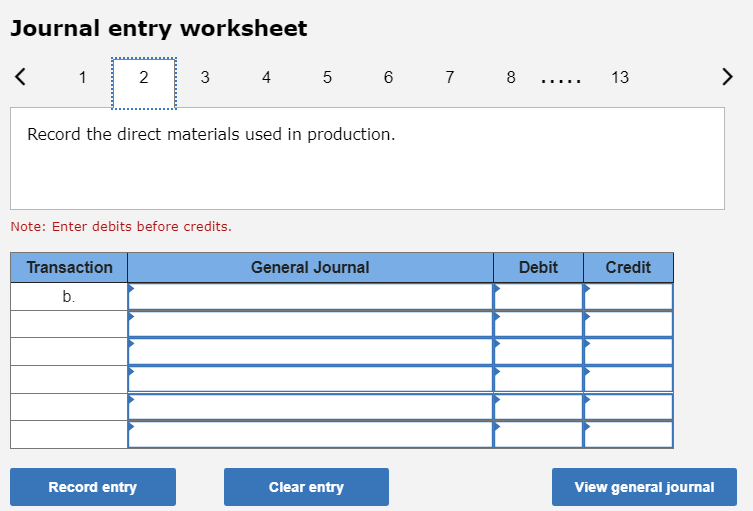Select the Credit cell in second row

pyautogui.click(x=628, y=324)
